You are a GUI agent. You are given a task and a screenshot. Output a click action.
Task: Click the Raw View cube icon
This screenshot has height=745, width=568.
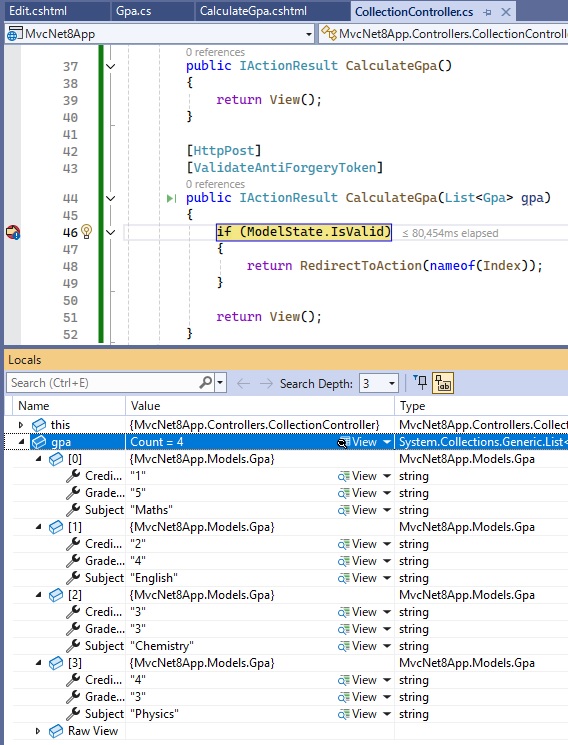(x=56, y=731)
